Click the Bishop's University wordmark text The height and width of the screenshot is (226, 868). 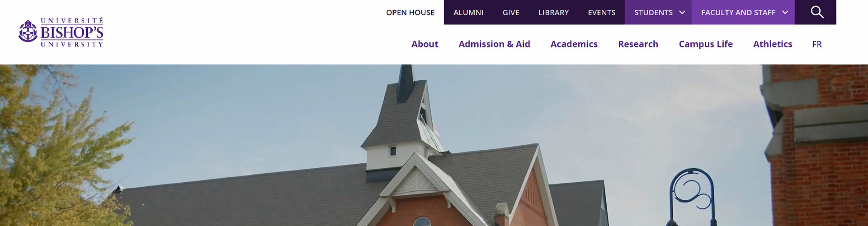[x=72, y=32]
